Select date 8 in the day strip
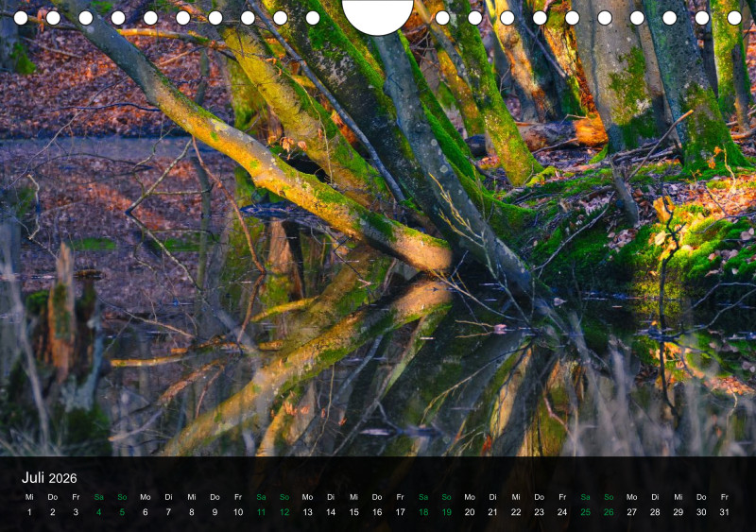The image size is (756, 532). (191, 512)
